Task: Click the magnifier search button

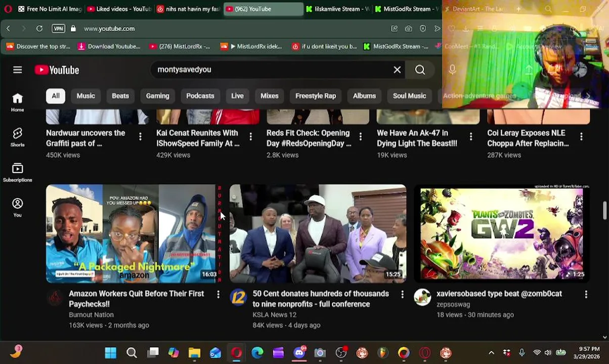Action: click(x=420, y=70)
